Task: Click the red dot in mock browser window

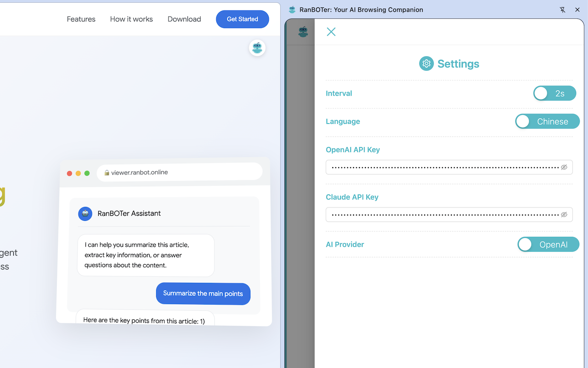Action: [70, 173]
